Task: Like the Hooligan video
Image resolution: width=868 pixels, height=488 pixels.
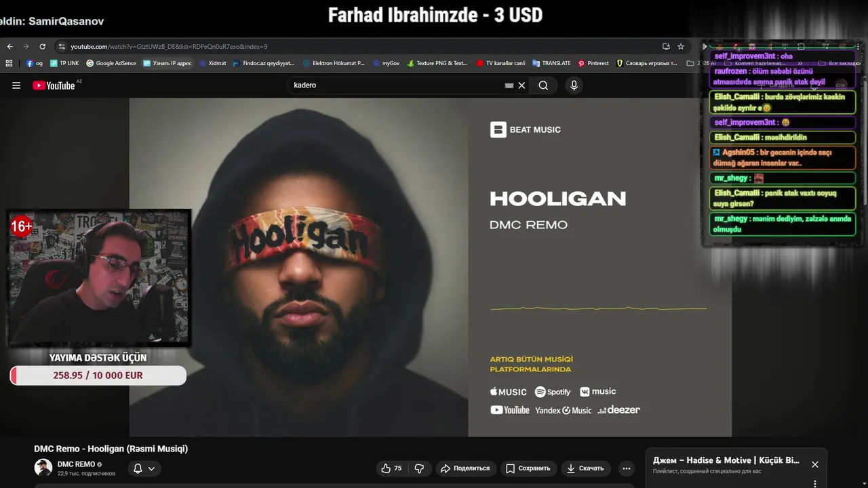Action: (x=391, y=468)
